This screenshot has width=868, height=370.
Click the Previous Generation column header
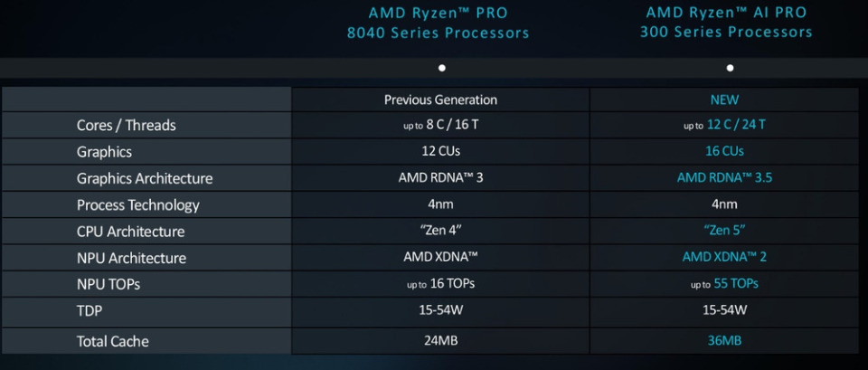point(440,100)
